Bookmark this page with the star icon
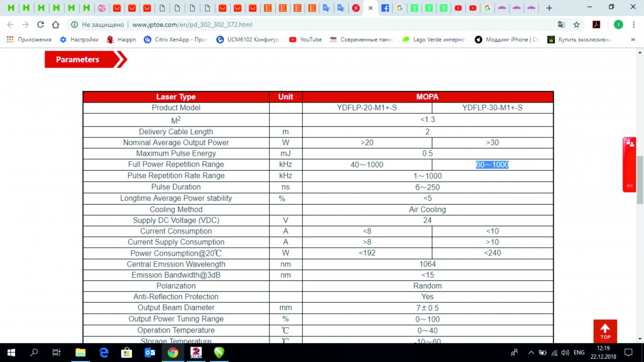The width and height of the screenshot is (644, 362). 576,25
